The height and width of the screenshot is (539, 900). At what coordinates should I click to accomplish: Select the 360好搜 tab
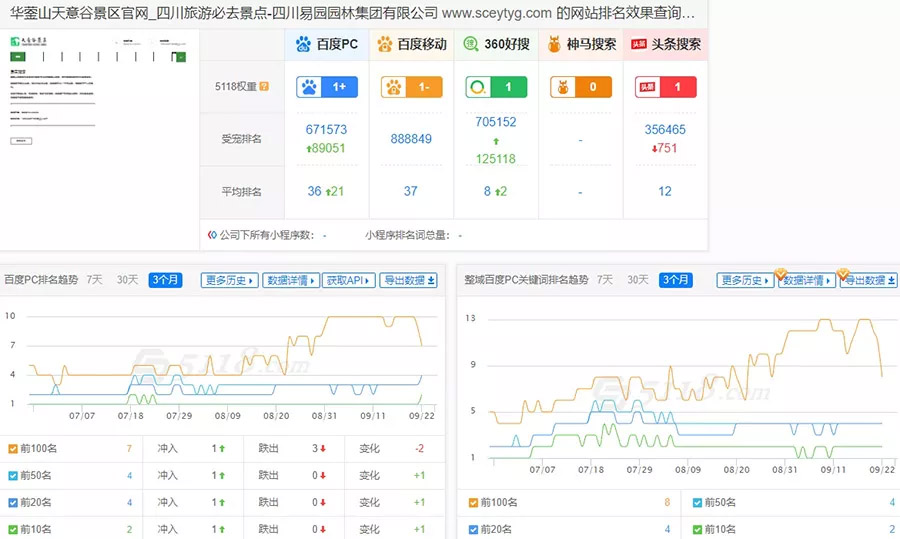[x=496, y=44]
